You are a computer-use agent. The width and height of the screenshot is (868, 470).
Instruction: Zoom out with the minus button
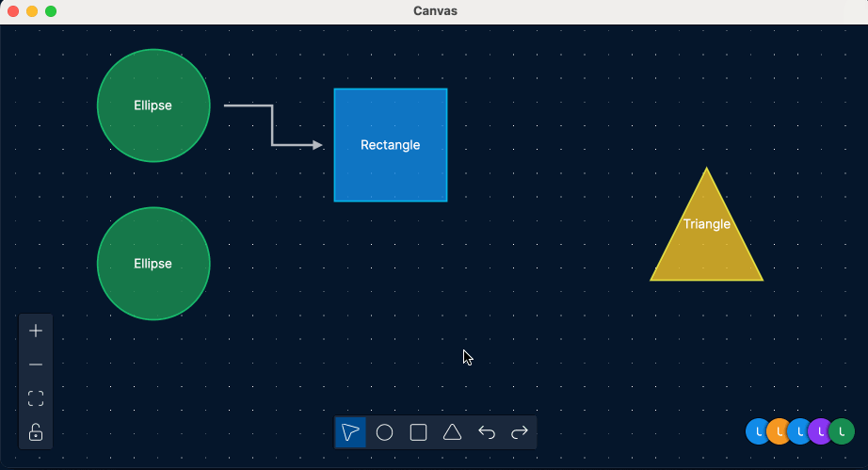tap(36, 365)
